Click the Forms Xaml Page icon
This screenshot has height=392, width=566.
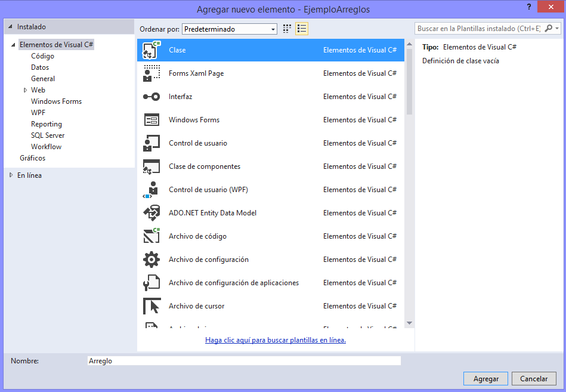tap(152, 73)
